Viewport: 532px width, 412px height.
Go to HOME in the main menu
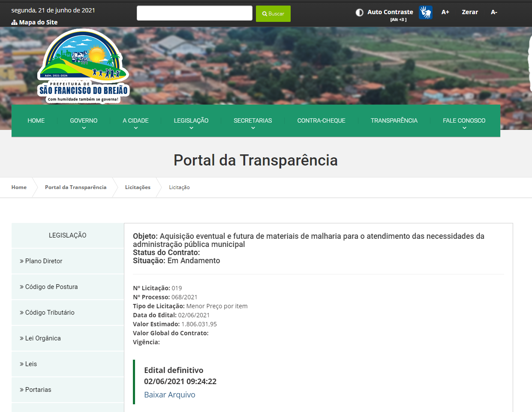click(x=36, y=120)
